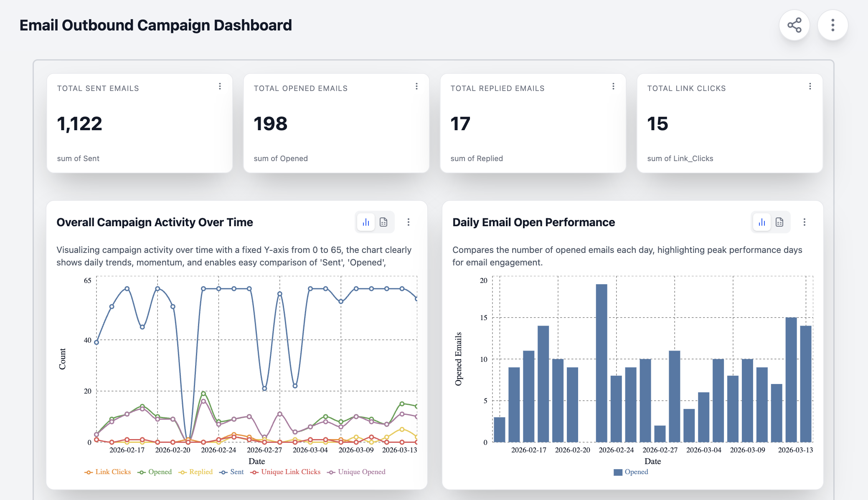The image size is (868, 500).
Task: Click the Opened legend swatch in bar chart
Action: pos(618,472)
